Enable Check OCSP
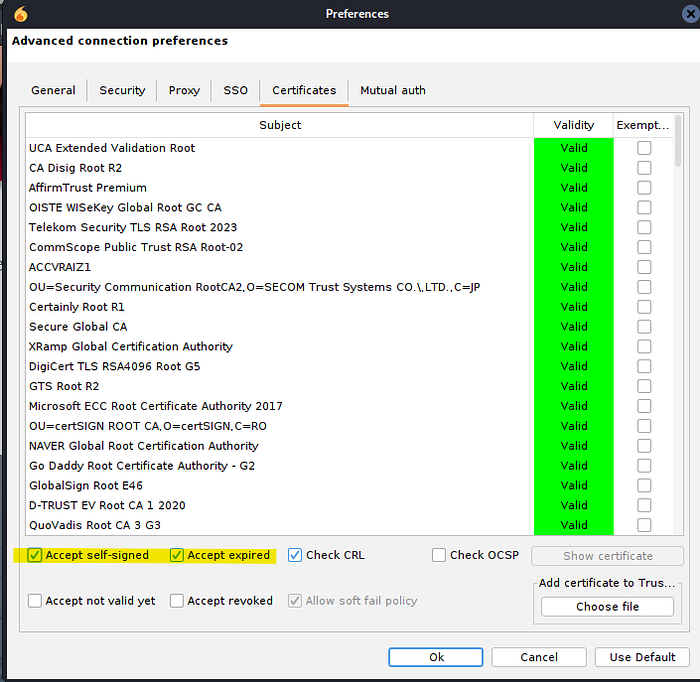Screen dimensions: 700x682 click(438, 555)
